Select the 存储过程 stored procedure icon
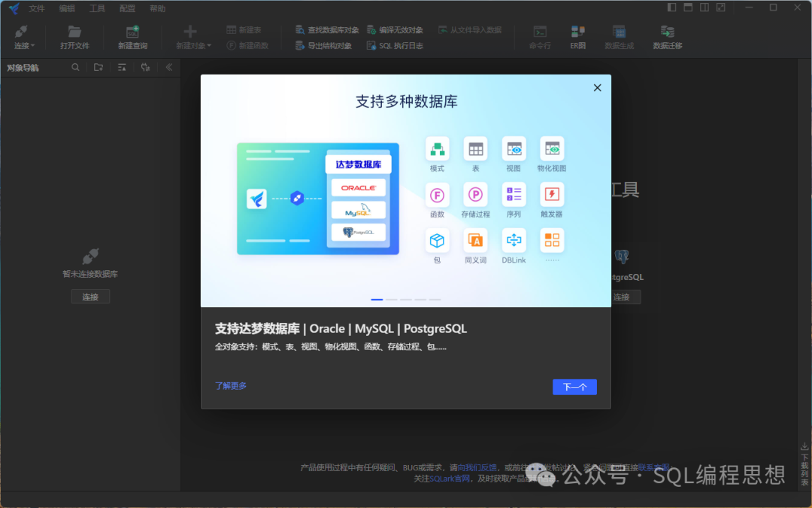812x508 pixels. click(475, 195)
